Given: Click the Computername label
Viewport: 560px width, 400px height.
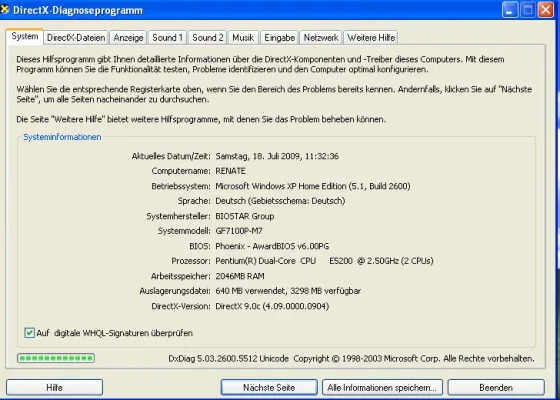Looking at the screenshot, I should coord(181,171).
